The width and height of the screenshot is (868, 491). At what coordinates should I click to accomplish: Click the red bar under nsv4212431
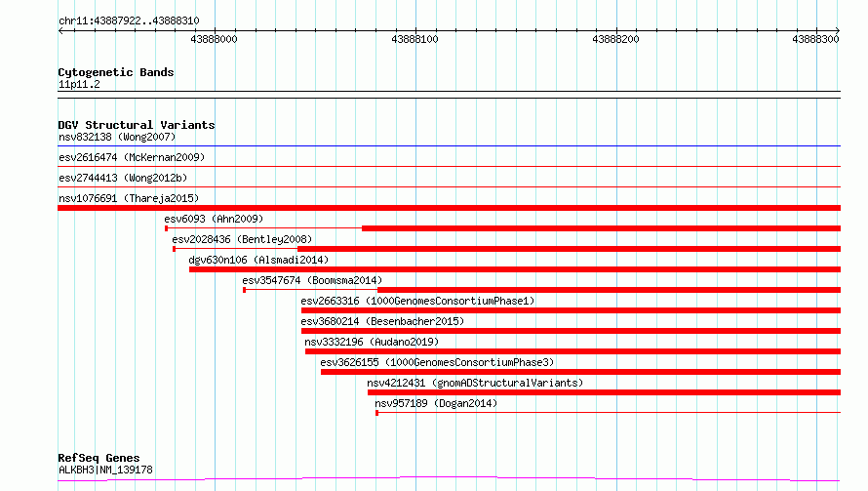point(604,392)
